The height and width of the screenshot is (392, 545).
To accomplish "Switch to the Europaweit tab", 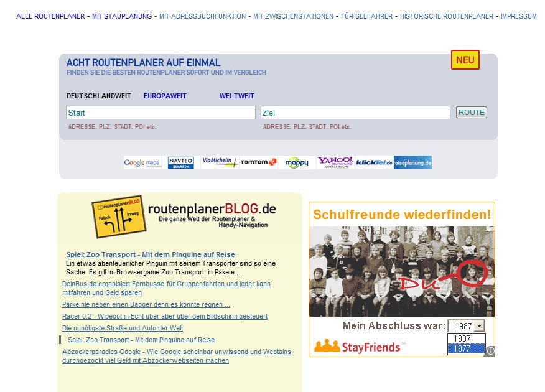I will tap(165, 96).
